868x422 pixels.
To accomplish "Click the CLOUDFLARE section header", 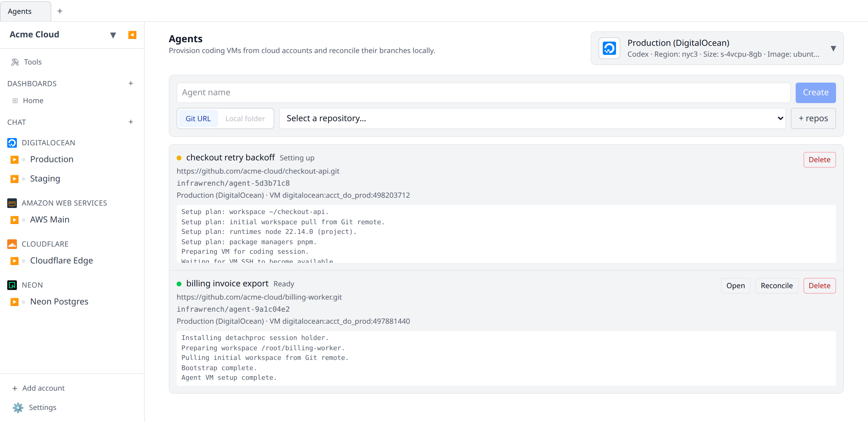I will 45,244.
